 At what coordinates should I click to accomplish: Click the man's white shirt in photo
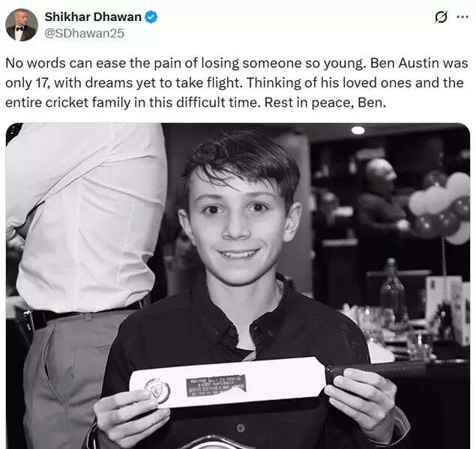pos(86,217)
